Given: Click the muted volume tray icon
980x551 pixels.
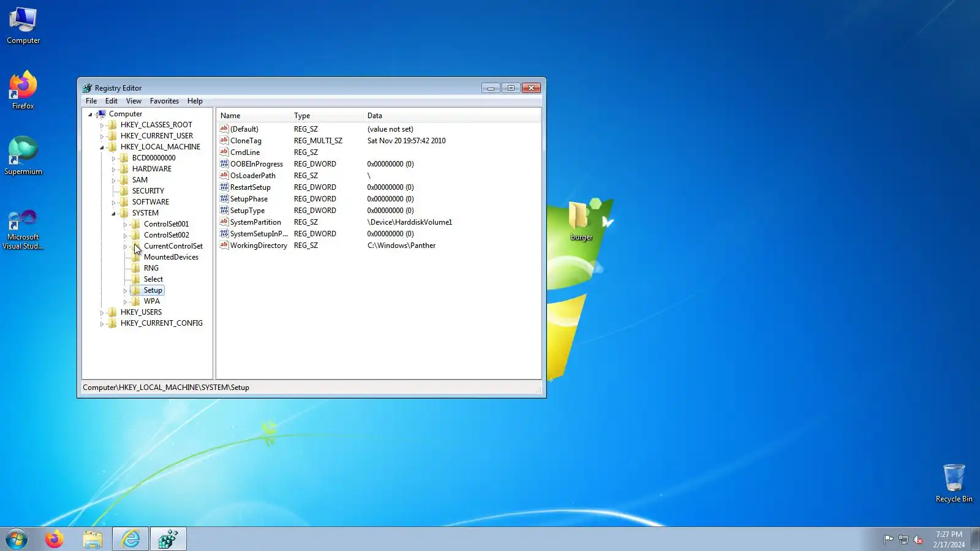Looking at the screenshot, I should (x=918, y=539).
